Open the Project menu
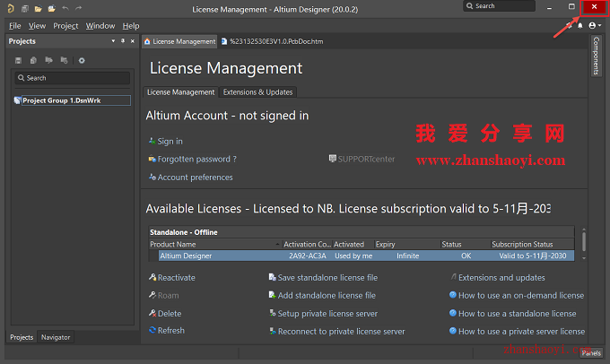The height and width of the screenshot is (364, 610). click(x=65, y=26)
